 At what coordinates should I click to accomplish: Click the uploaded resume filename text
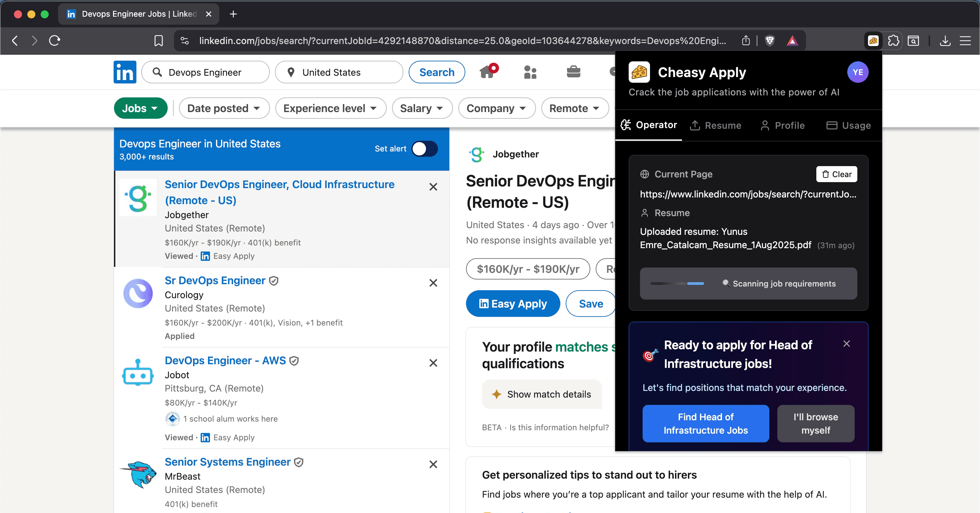click(725, 238)
